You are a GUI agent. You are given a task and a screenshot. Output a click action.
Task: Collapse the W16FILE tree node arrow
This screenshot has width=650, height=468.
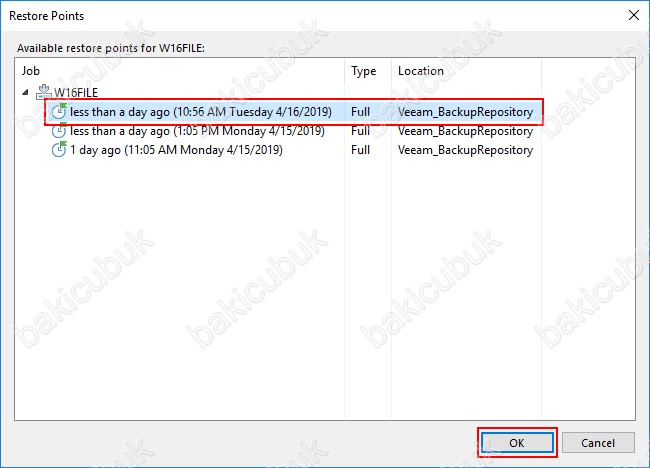click(x=25, y=92)
